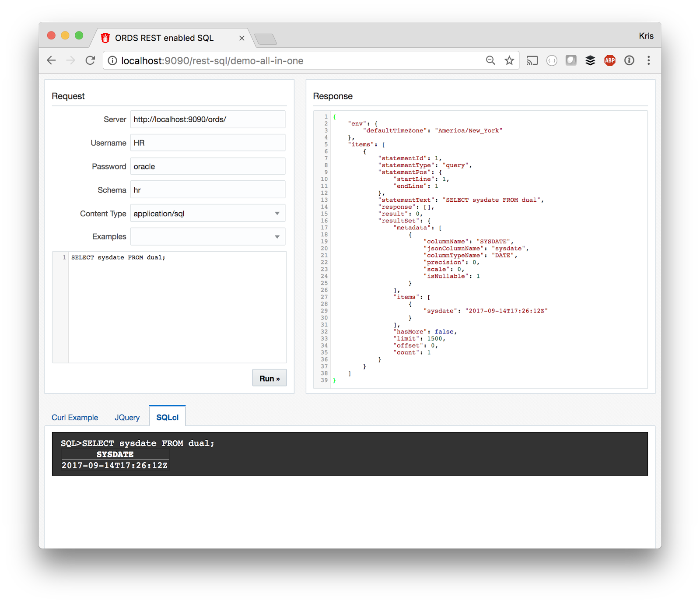
Task: Bookmark this page with the star icon
Action: click(x=509, y=60)
